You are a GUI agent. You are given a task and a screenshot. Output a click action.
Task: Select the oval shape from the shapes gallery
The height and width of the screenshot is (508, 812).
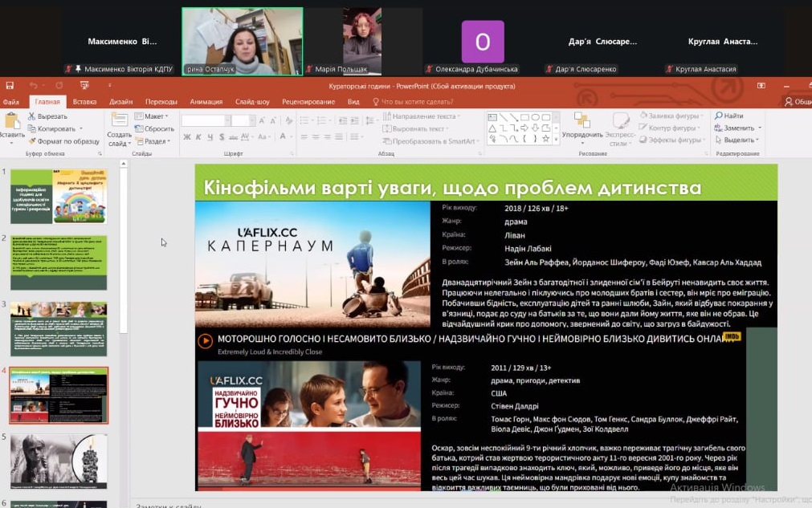coord(536,116)
